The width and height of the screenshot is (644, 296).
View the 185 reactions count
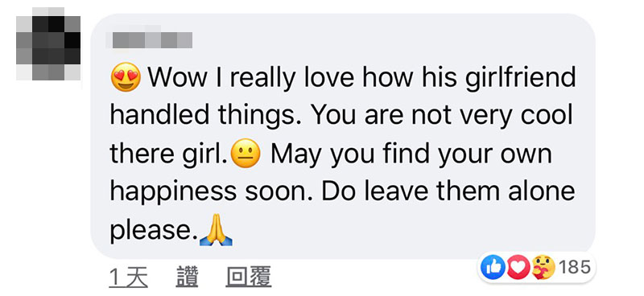coord(575,268)
